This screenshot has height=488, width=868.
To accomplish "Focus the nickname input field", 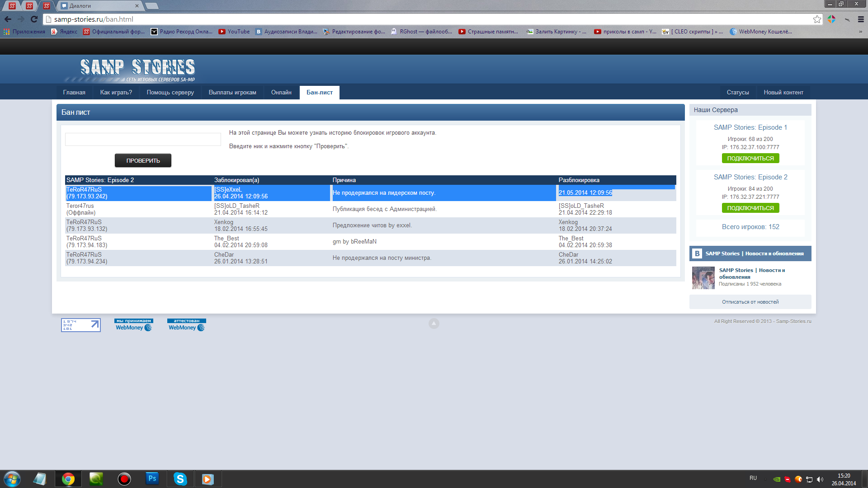I will coord(143,139).
